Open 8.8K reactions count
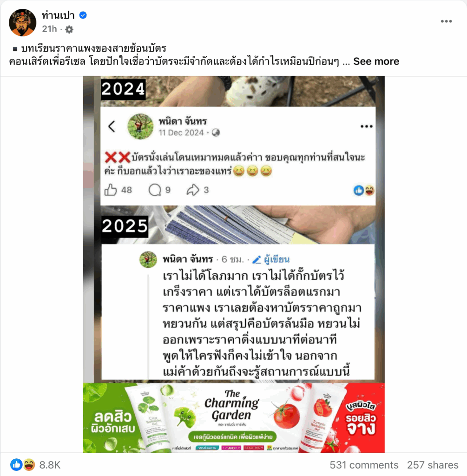This screenshot has width=467, height=476. [50, 465]
